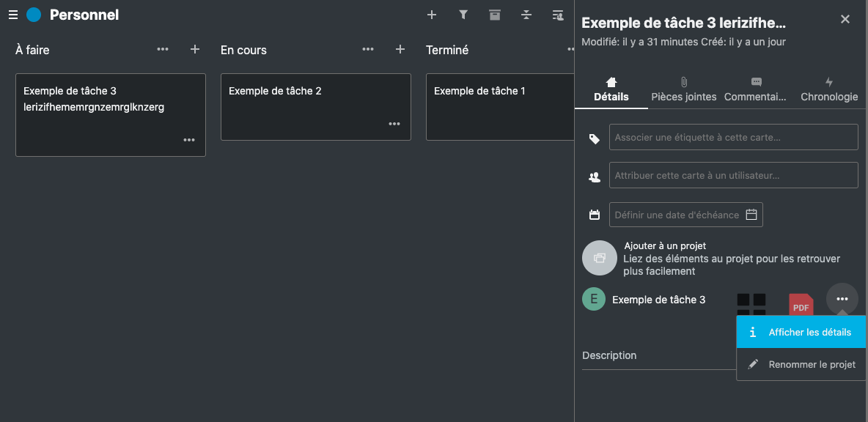Click the Personnel board title
868x422 pixels.
pos(84,15)
